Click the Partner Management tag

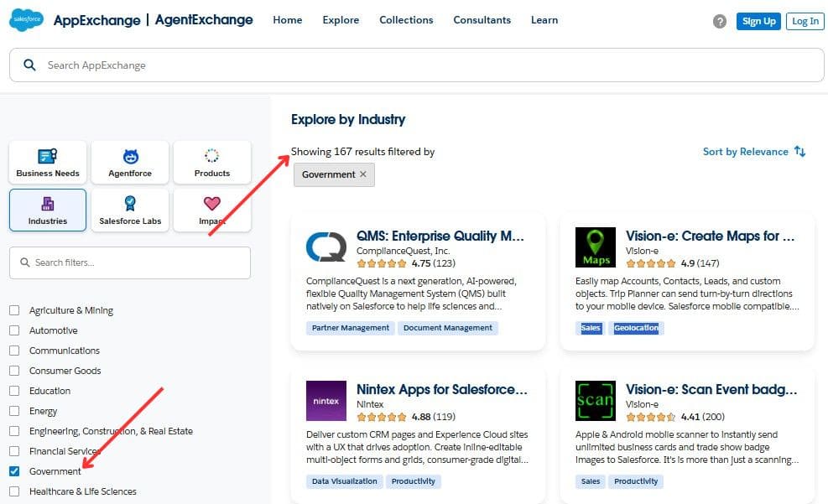coord(350,328)
